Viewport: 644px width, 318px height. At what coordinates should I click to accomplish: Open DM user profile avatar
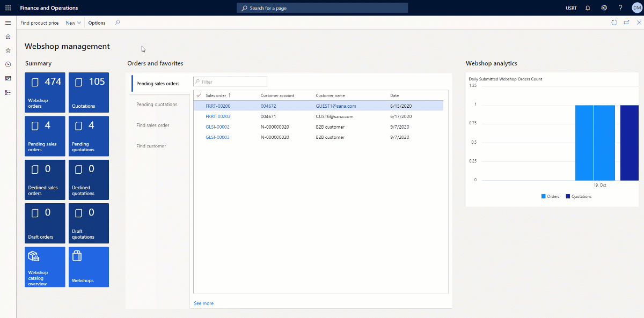coord(636,8)
